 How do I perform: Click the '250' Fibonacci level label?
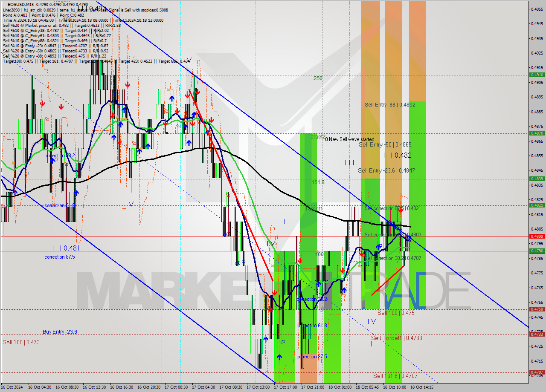click(x=318, y=78)
